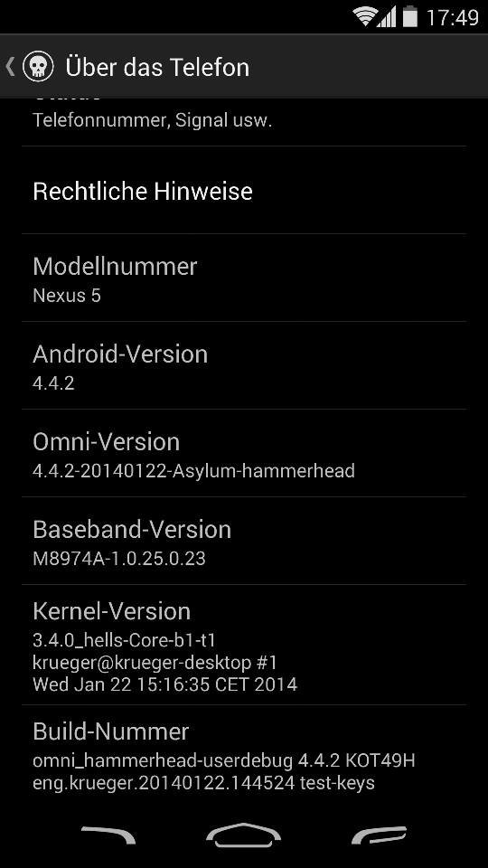The width and height of the screenshot is (488, 868).
Task: Tap the skull app icon in header
Action: [38, 67]
